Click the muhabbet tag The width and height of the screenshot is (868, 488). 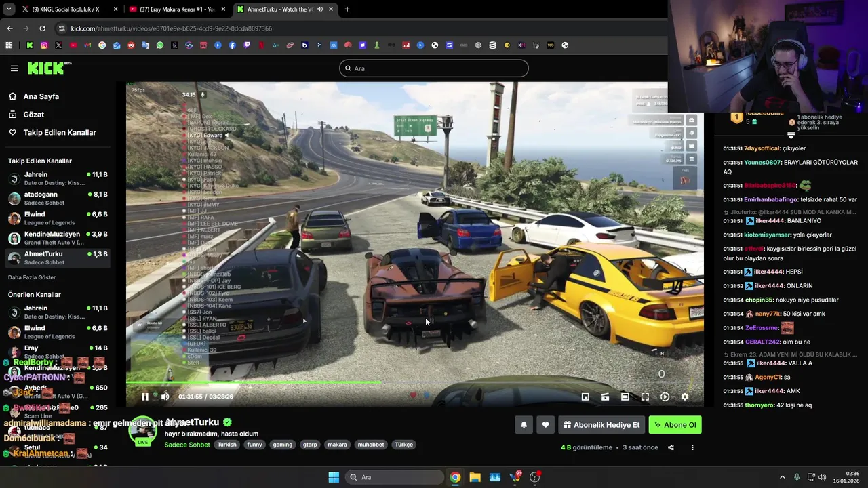pos(371,445)
